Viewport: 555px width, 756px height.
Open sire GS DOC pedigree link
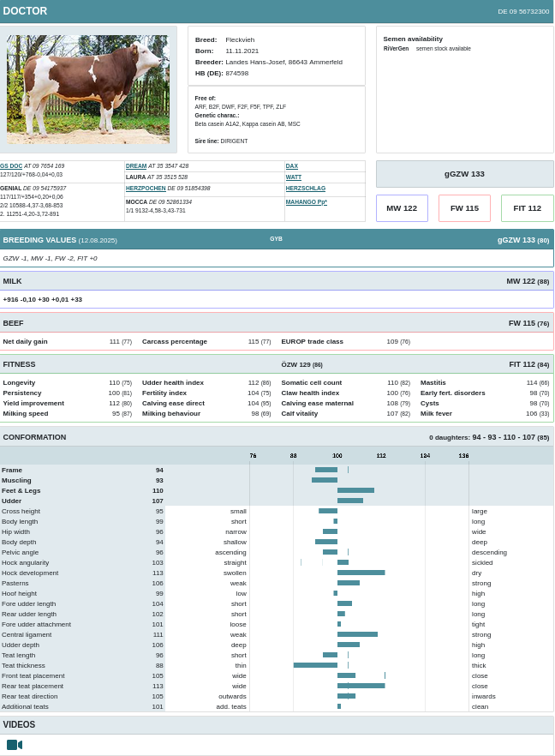pyautogui.click(x=12, y=166)
